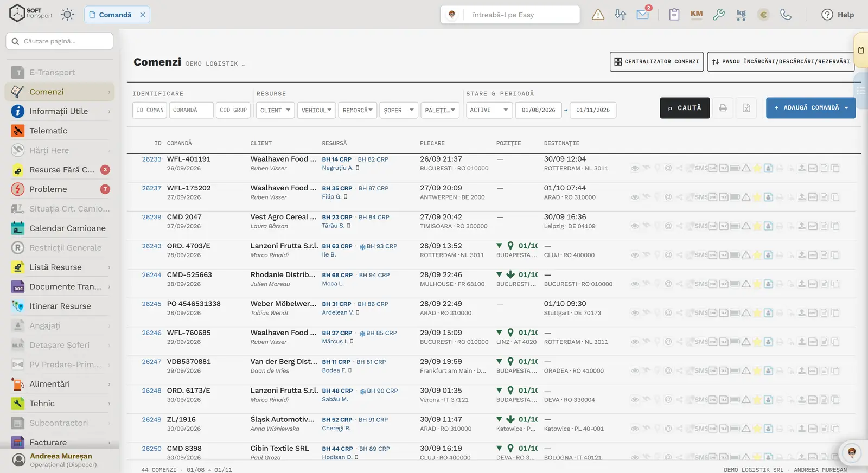The width and height of the screenshot is (868, 473).
Task: Open Itinerar Resurse in sidebar
Action: tap(60, 306)
